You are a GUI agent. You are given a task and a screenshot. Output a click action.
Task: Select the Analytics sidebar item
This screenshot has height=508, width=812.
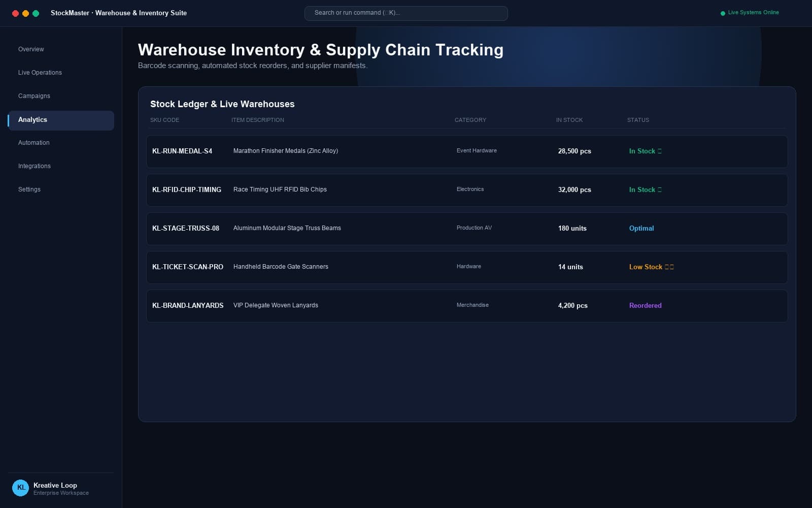click(x=61, y=120)
